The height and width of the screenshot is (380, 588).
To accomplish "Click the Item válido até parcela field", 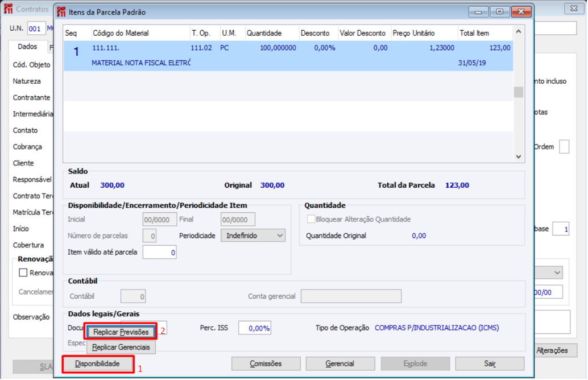I will 159,253.
